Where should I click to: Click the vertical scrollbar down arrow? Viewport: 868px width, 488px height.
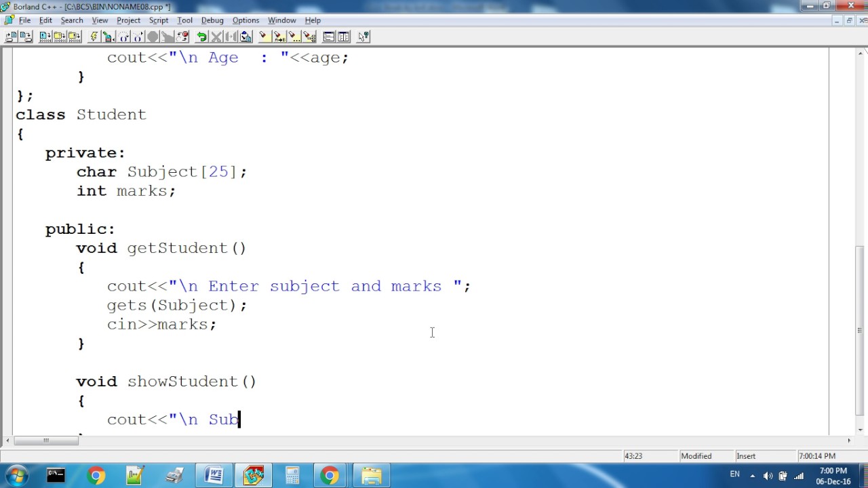(x=860, y=429)
